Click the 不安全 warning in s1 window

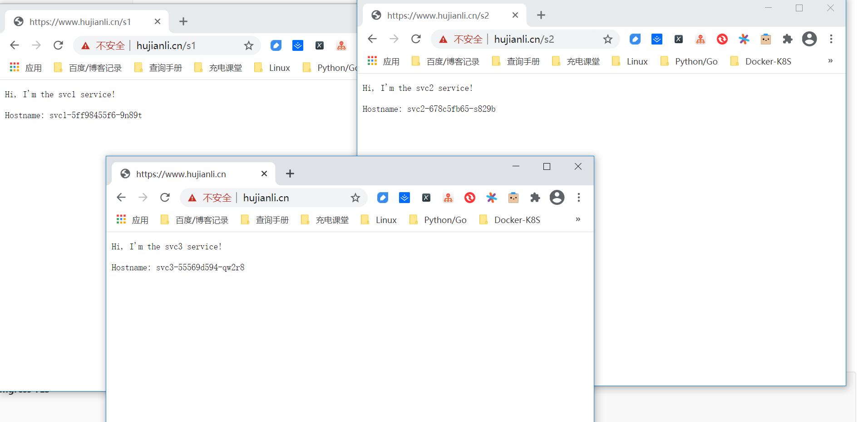(x=104, y=45)
